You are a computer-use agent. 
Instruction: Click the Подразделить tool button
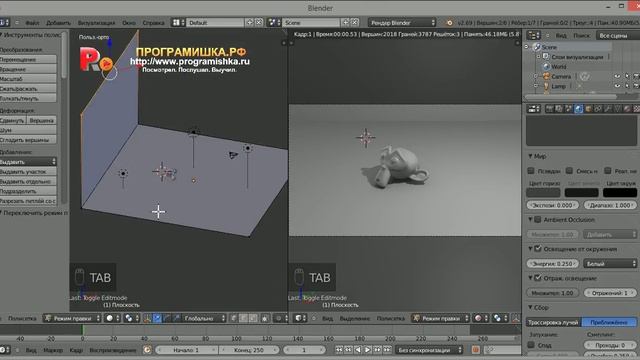click(x=28, y=191)
